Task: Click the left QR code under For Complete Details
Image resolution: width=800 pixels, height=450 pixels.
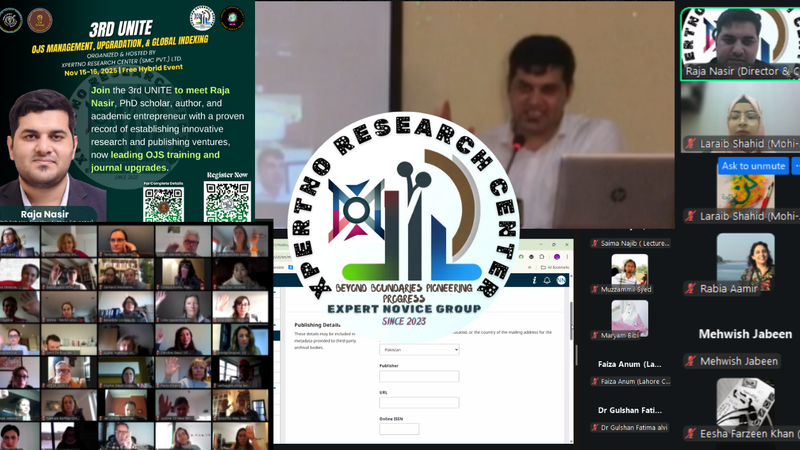Action: [x=163, y=203]
